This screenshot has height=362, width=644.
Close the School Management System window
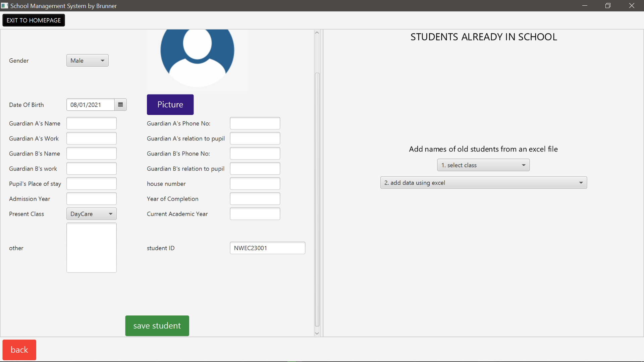tap(632, 6)
